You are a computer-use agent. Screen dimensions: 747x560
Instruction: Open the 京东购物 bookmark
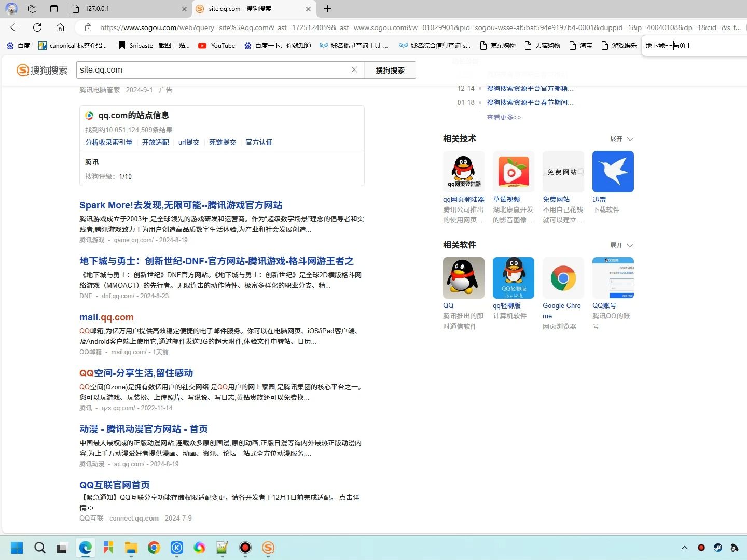click(x=498, y=46)
